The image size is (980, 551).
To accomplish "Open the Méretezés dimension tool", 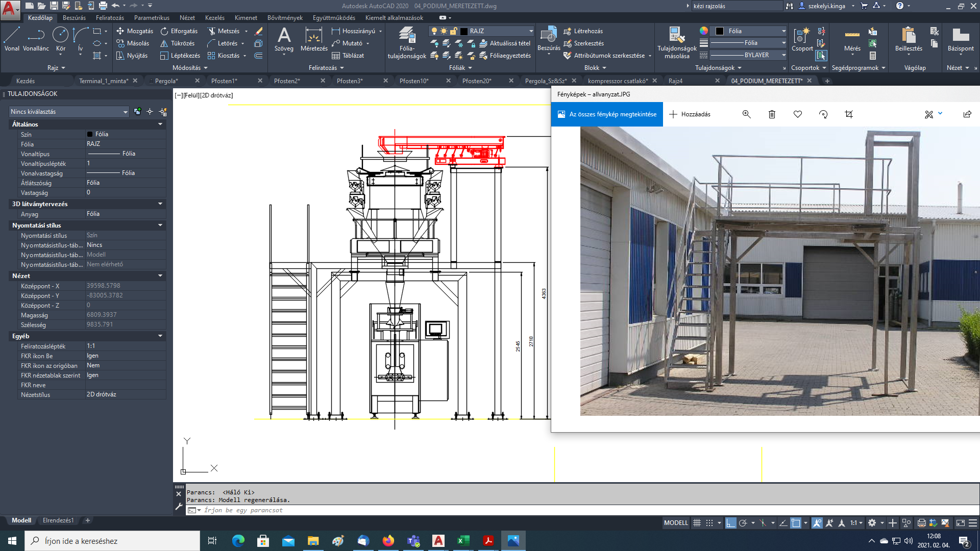I will pos(314,39).
